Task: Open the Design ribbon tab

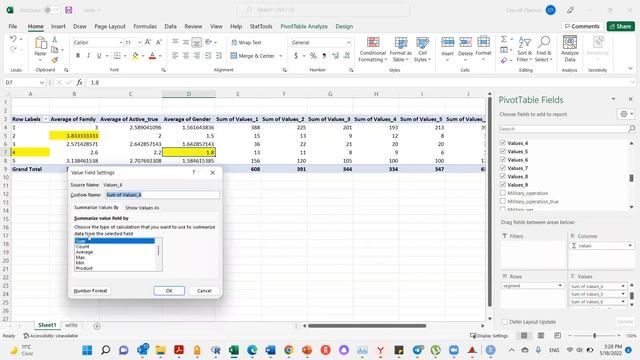Action: (344, 26)
